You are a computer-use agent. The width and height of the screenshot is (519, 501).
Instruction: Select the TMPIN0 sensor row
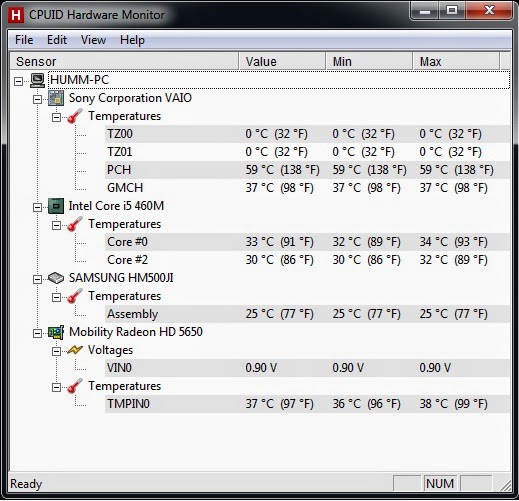coord(307,404)
